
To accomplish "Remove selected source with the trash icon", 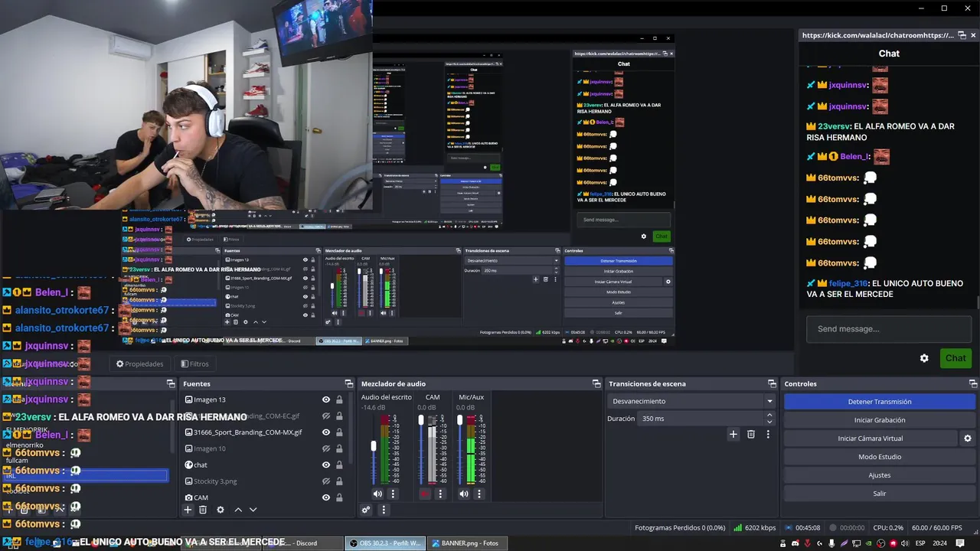I will pos(203,510).
